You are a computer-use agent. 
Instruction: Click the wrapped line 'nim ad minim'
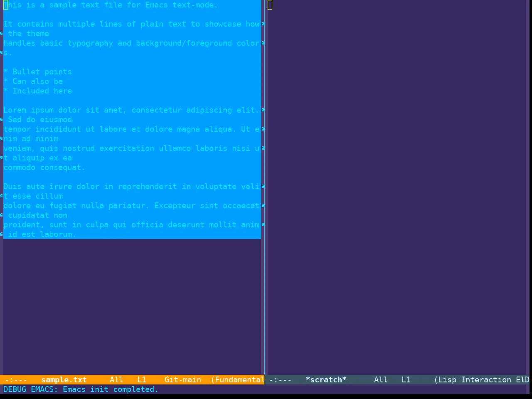click(x=31, y=139)
